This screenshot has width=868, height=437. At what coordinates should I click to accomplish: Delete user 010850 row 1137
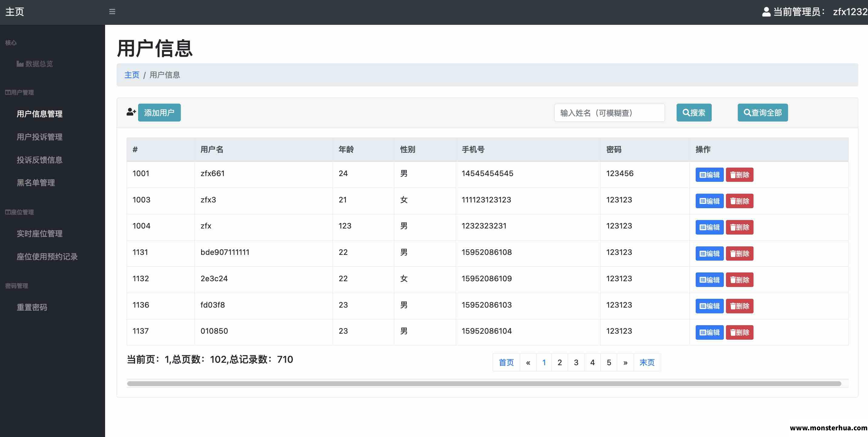pos(739,332)
